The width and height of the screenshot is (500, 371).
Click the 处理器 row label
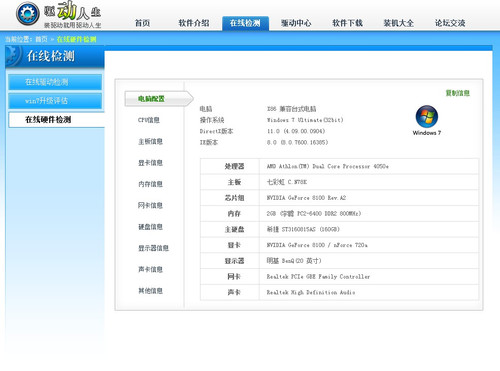click(234, 166)
